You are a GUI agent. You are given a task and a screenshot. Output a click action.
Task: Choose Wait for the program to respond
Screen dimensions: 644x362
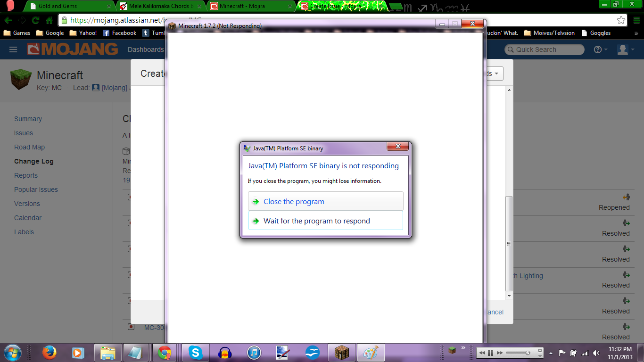326,221
